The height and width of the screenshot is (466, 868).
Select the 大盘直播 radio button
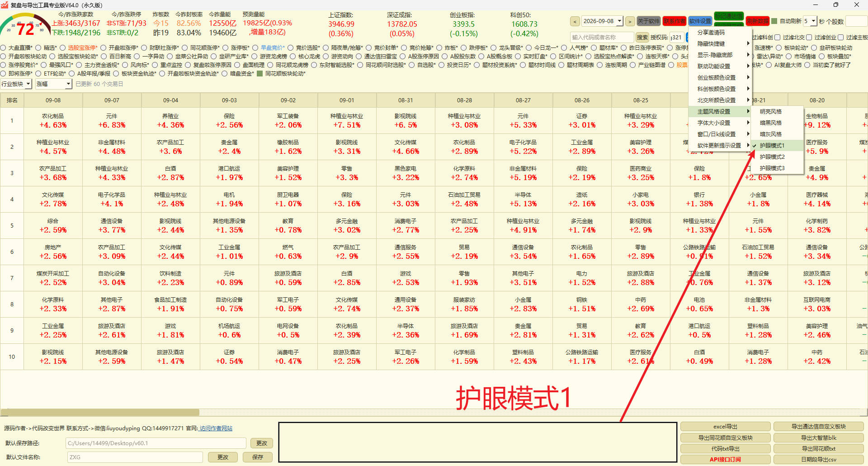[3, 48]
